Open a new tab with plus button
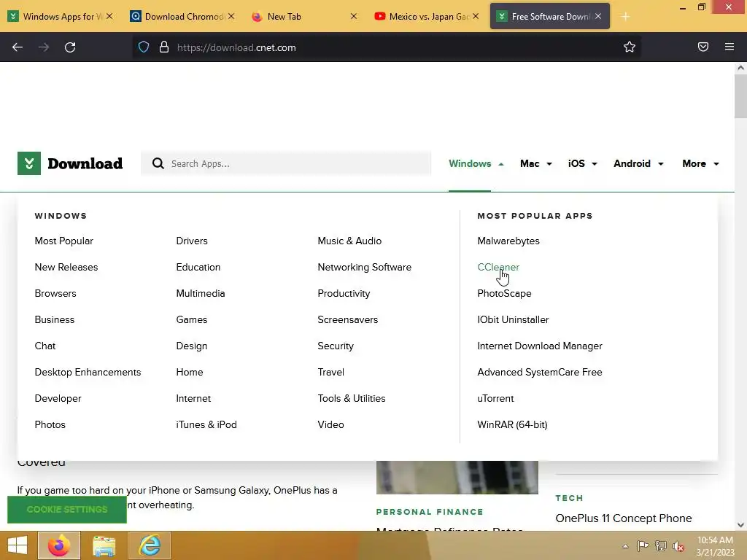The height and width of the screenshot is (560, 747). [625, 17]
